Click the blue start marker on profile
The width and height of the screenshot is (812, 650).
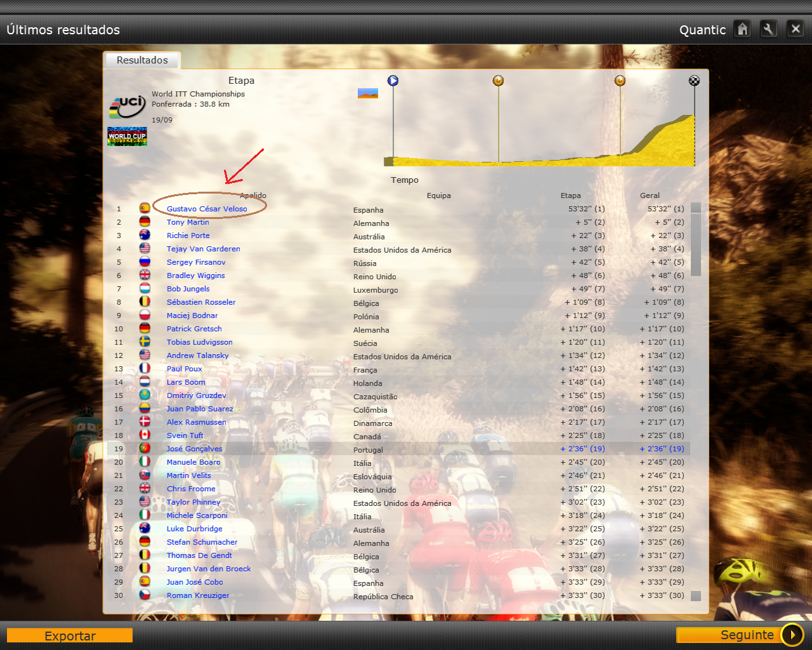click(x=393, y=81)
